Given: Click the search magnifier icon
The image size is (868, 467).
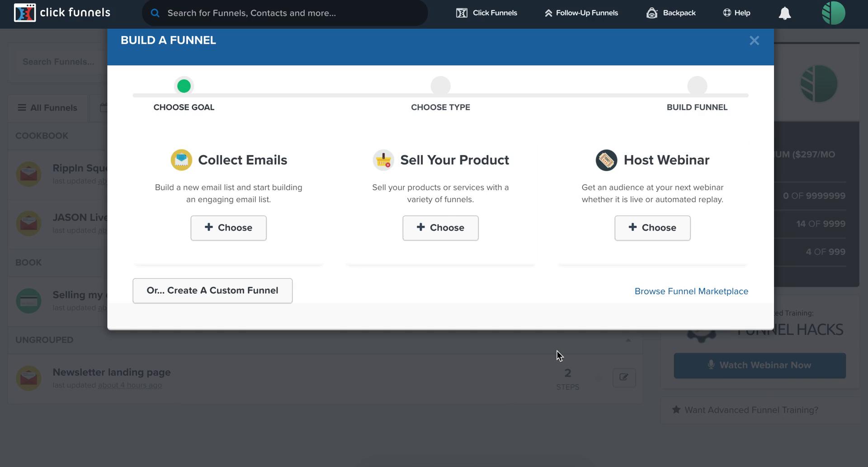Looking at the screenshot, I should point(155,13).
